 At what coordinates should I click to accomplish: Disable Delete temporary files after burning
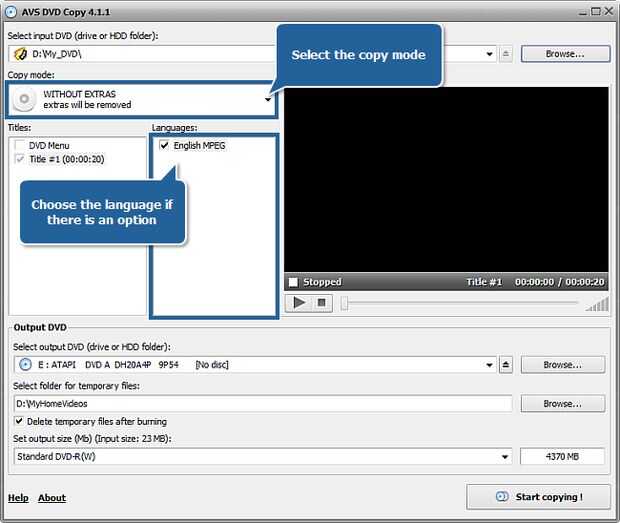(19, 421)
